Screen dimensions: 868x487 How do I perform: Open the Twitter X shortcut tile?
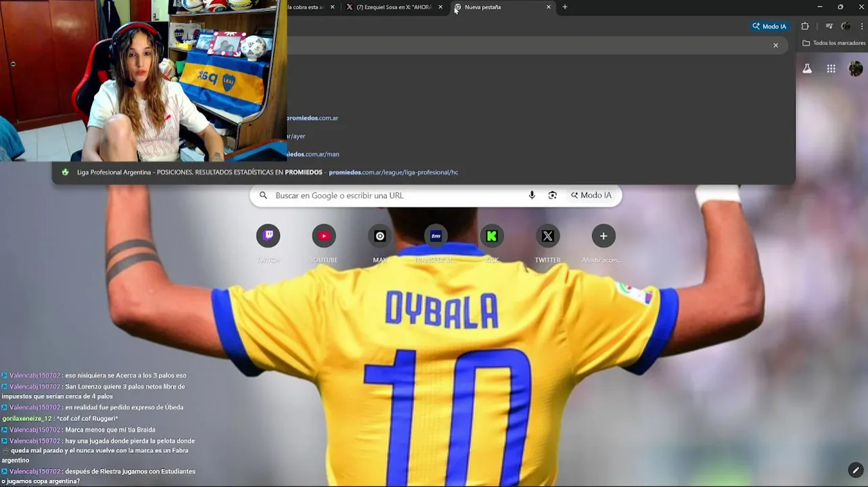click(548, 236)
